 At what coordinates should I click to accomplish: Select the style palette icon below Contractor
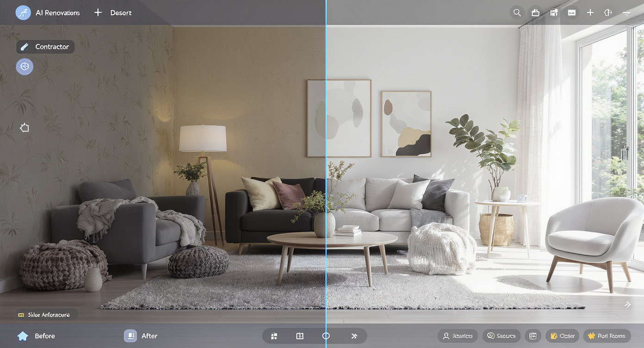pyautogui.click(x=24, y=67)
